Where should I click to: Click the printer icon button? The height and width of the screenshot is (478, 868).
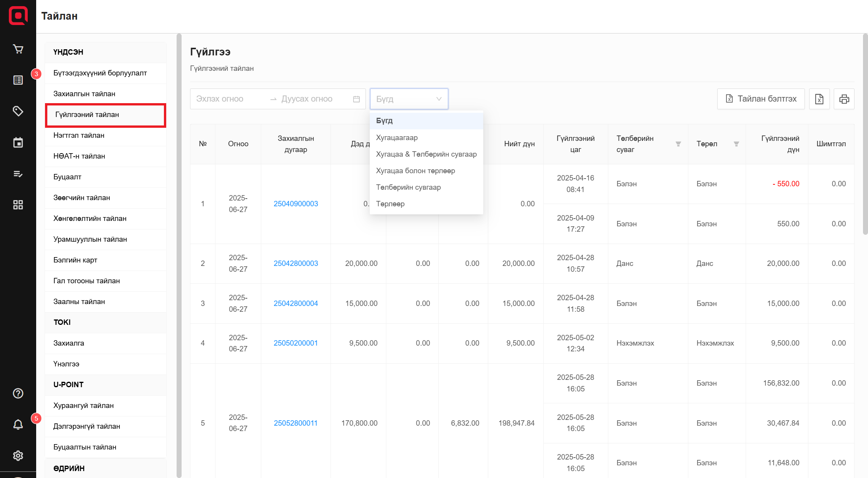tap(844, 99)
